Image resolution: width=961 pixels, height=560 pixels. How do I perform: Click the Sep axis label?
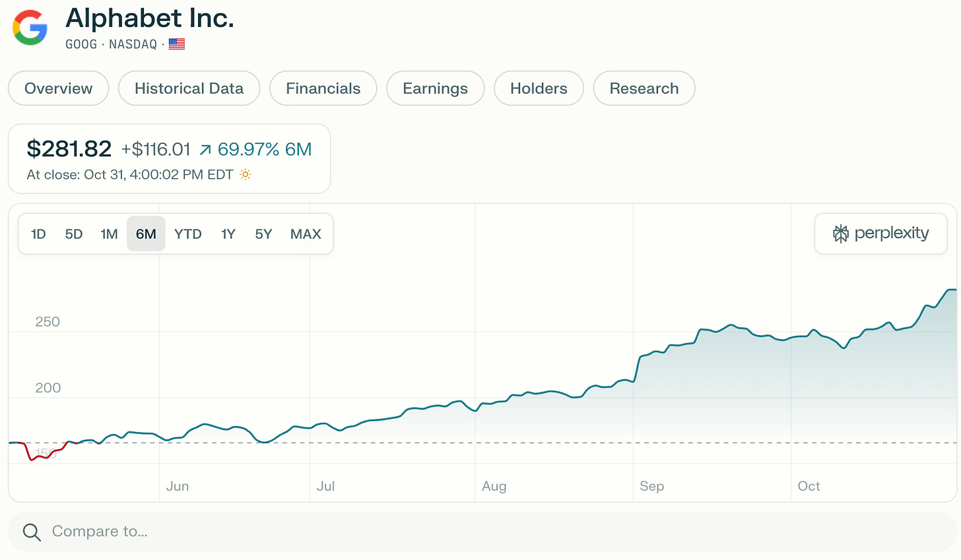click(652, 486)
